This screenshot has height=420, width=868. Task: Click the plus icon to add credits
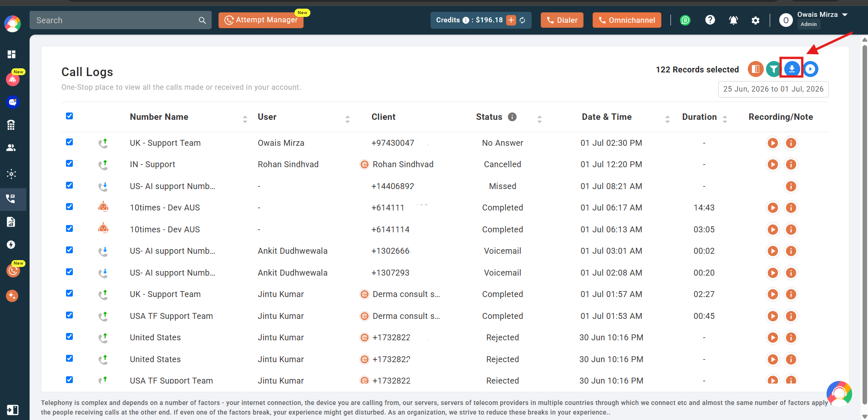point(511,20)
